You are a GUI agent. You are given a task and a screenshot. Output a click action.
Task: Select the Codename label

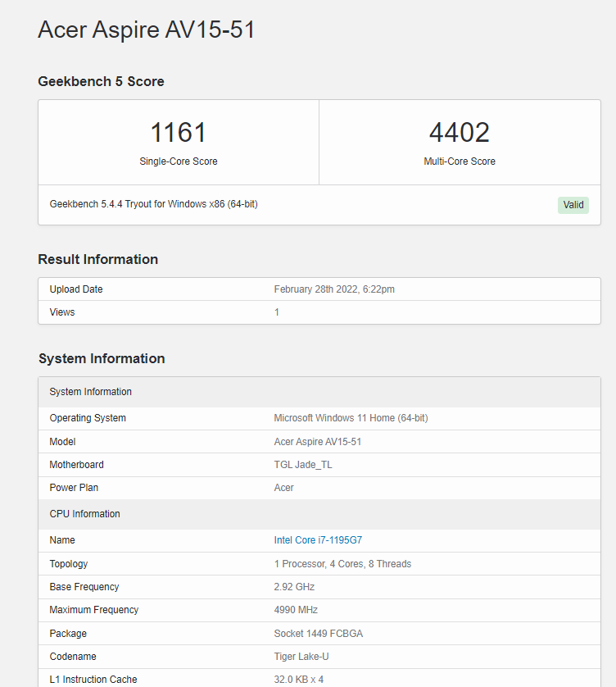[x=73, y=657]
